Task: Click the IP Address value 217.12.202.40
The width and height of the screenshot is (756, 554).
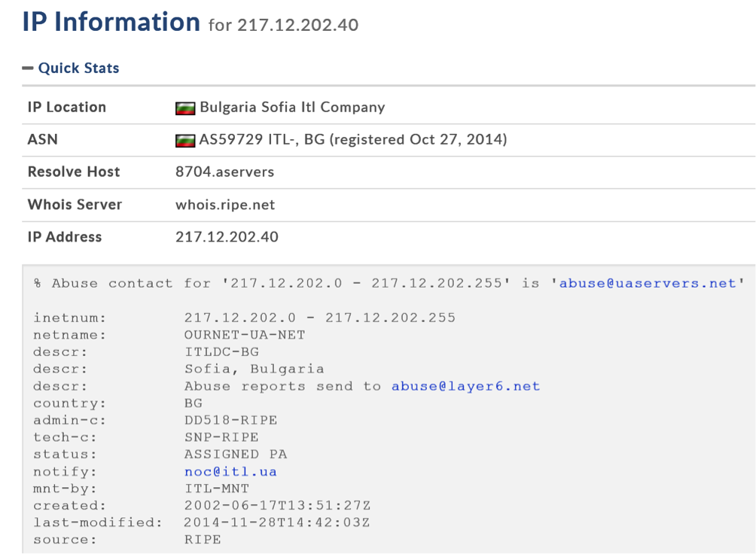Action: (x=227, y=237)
